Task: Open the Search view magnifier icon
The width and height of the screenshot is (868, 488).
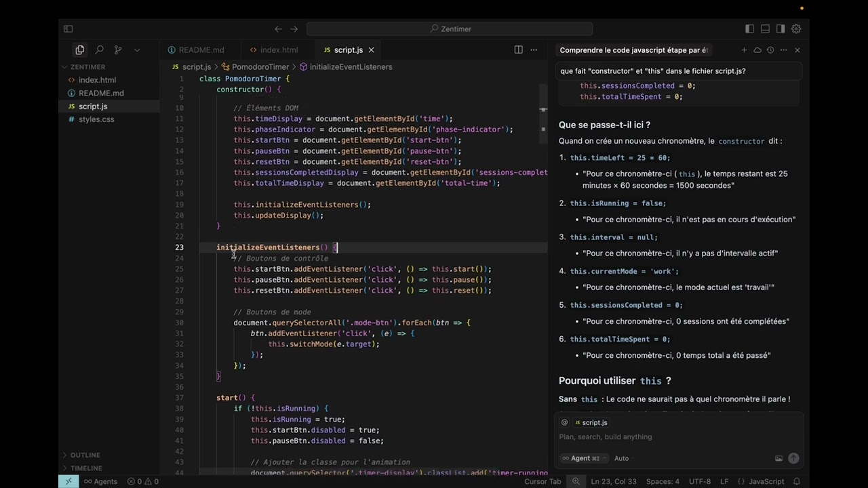Action: [99, 49]
